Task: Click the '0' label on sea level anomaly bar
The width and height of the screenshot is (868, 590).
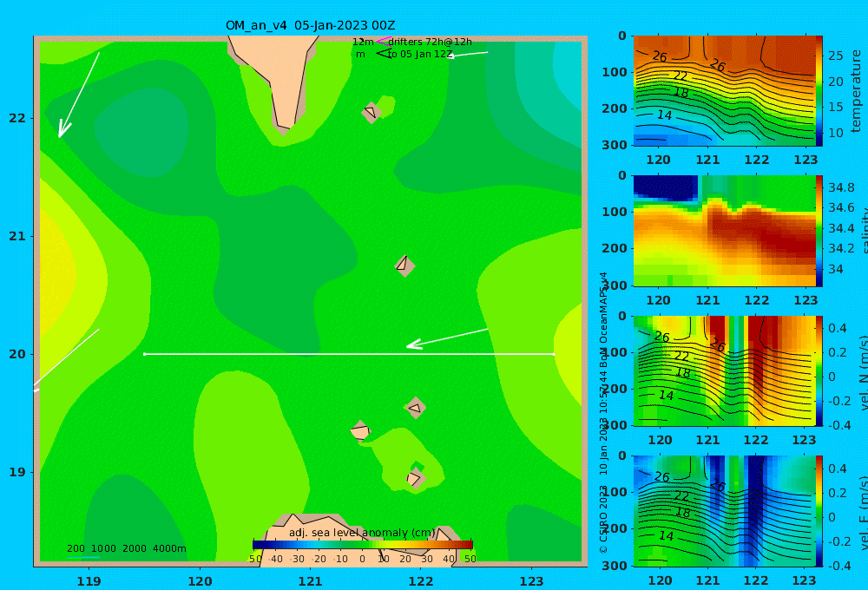Action: pos(362,559)
